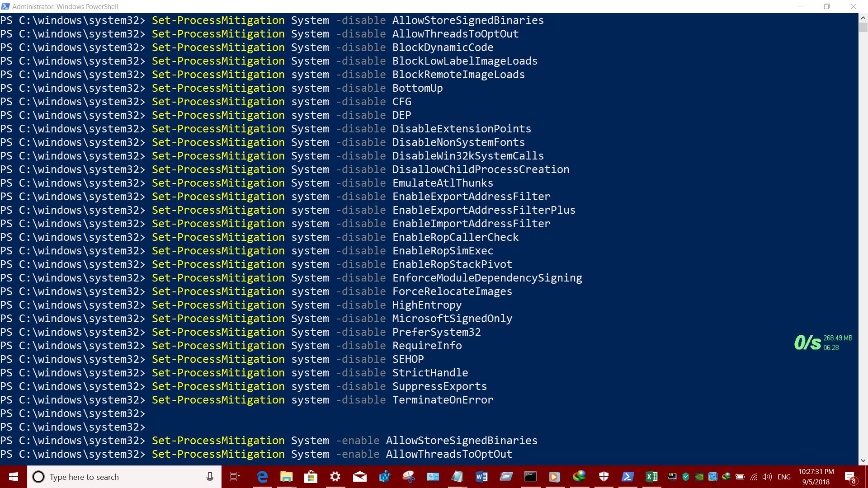Click the clock showing 10:27 PM
Image resolution: width=868 pixels, height=488 pixels.
(x=820, y=476)
